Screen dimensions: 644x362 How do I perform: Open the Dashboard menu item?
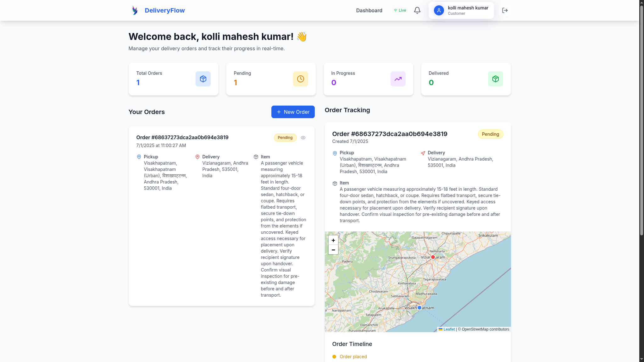pos(369,10)
